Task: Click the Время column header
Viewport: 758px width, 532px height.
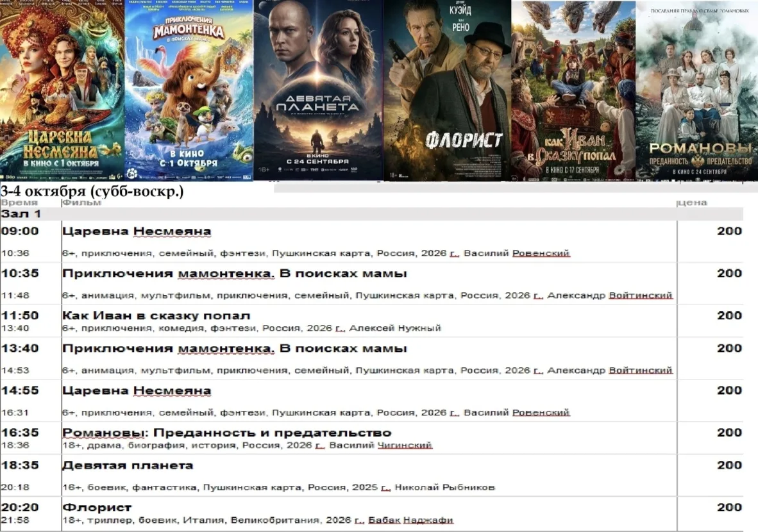Action: (x=19, y=203)
